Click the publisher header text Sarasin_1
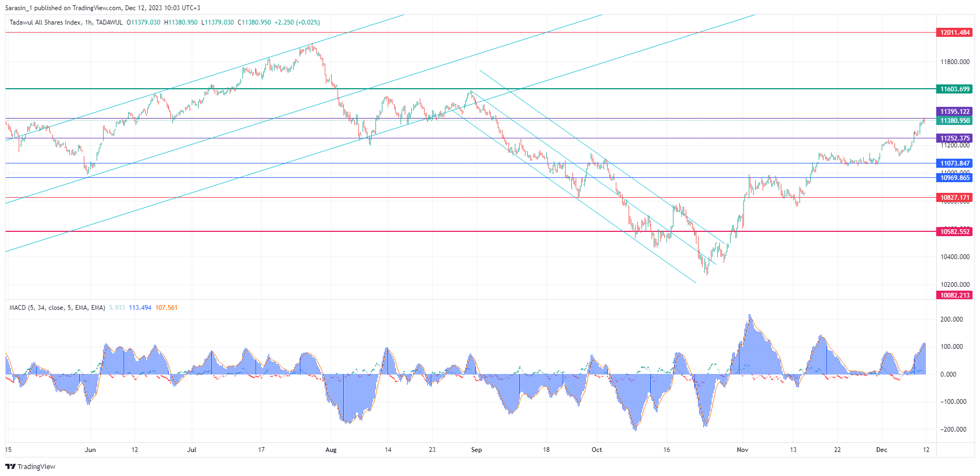This screenshot has height=476, width=980. pos(19,8)
